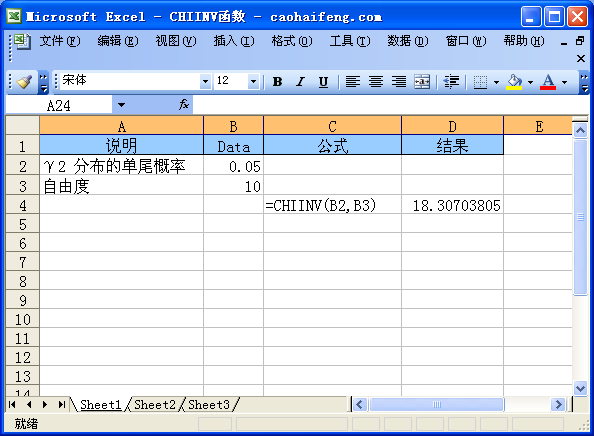Switch to Sheet3 tab
This screenshot has height=436, width=594.
pyautogui.click(x=209, y=405)
